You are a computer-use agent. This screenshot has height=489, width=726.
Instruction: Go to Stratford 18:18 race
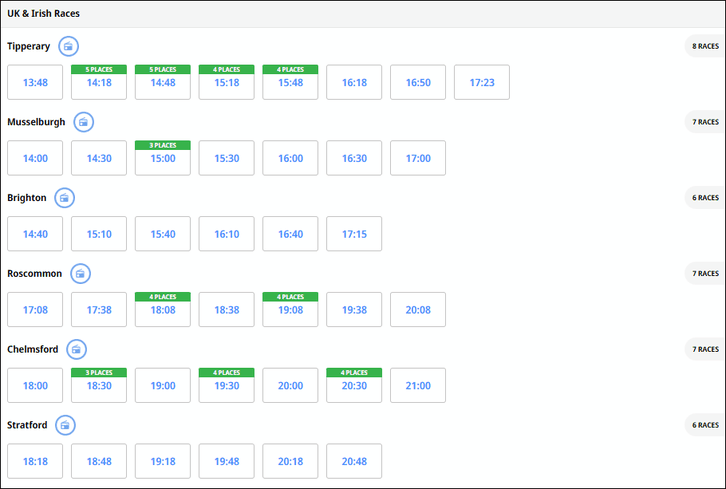pos(35,461)
